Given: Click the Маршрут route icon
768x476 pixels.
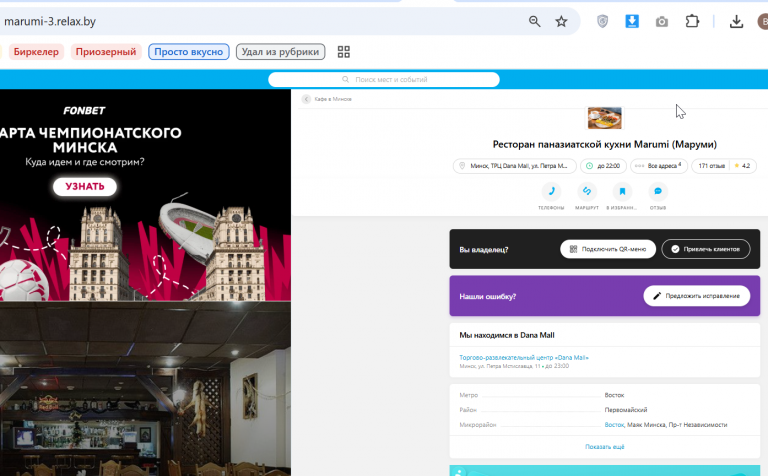Looking at the screenshot, I should (587, 191).
